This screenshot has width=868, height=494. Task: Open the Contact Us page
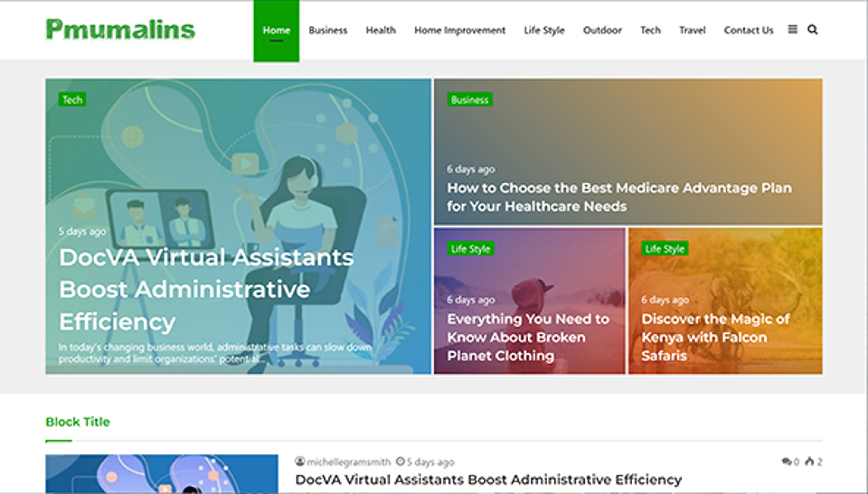click(x=749, y=30)
